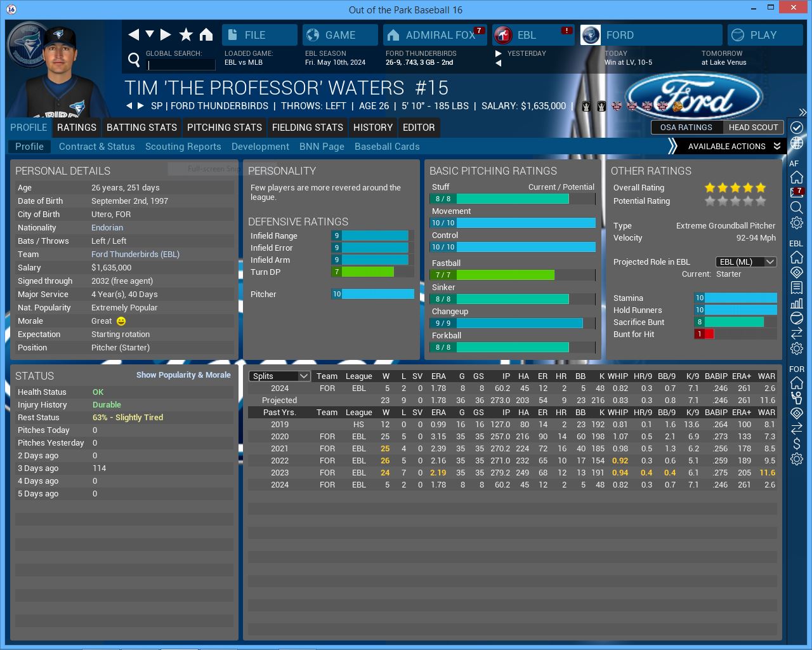
Task: Open the Scouting Reports sub-tab
Action: coord(183,147)
